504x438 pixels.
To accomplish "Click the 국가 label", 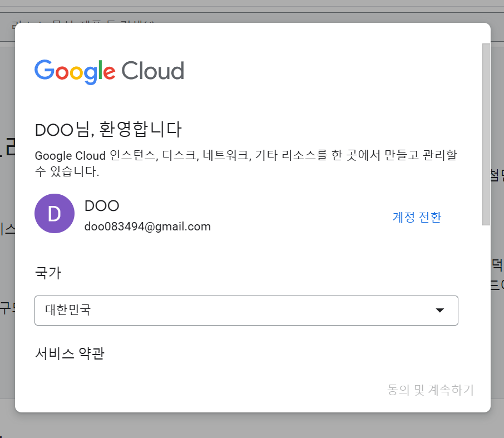I will pyautogui.click(x=48, y=273).
